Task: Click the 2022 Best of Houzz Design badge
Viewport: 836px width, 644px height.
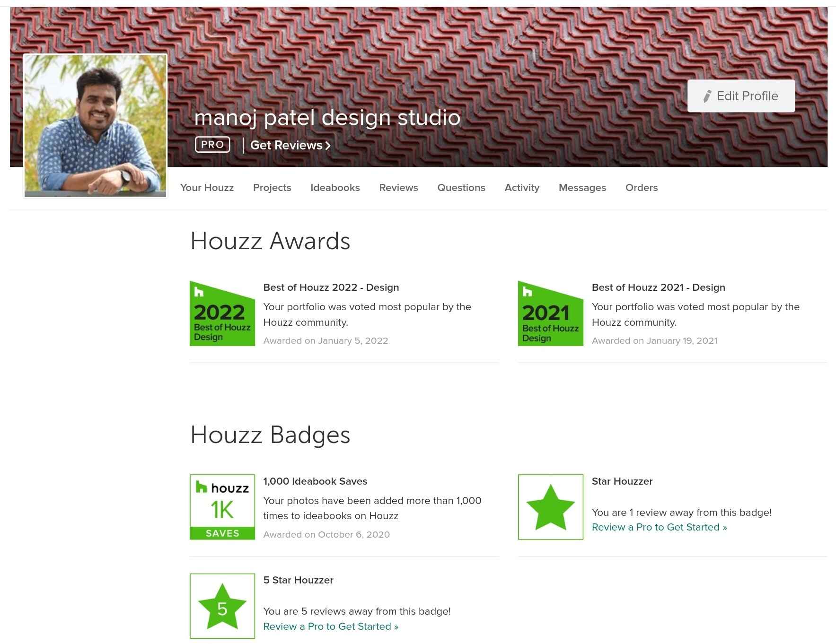Action: (222, 313)
